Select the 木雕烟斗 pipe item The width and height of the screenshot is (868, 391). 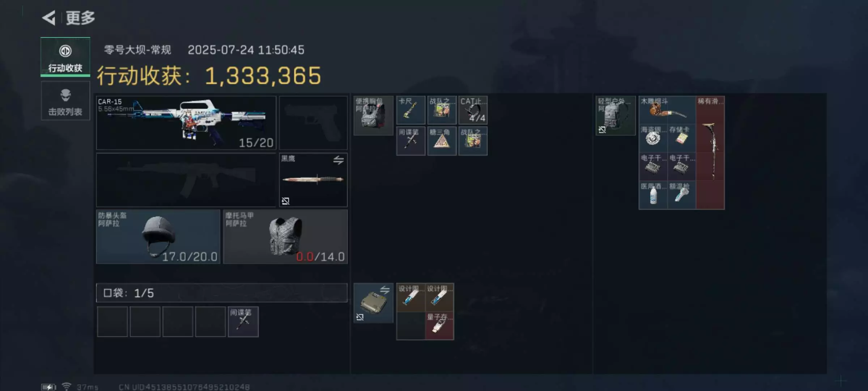(x=667, y=110)
